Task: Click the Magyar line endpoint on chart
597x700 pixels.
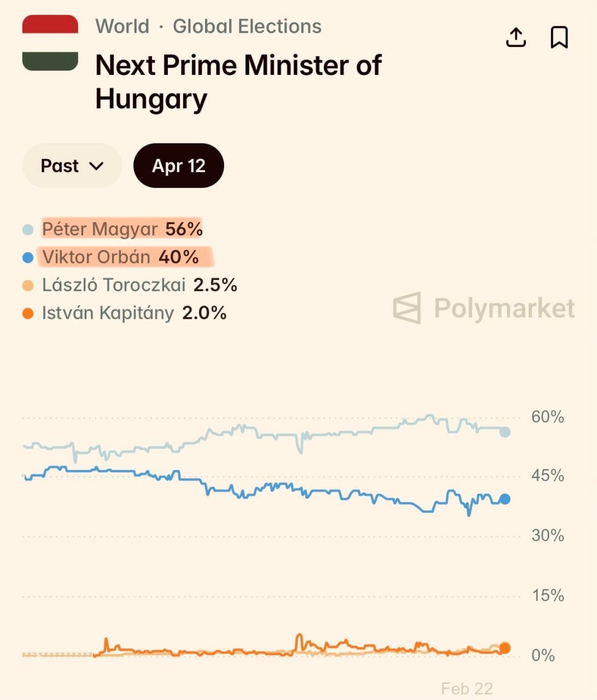Action: click(x=505, y=432)
